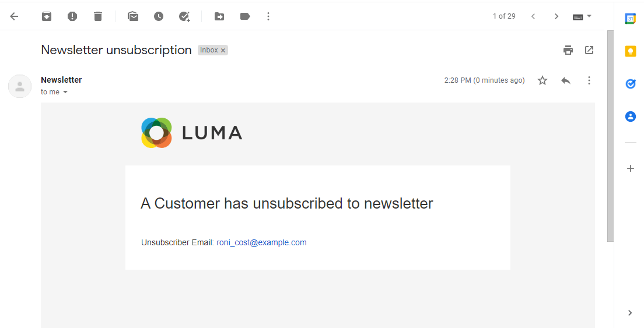The image size is (644, 328).
Task: Open the Labels menu
Action: click(245, 16)
